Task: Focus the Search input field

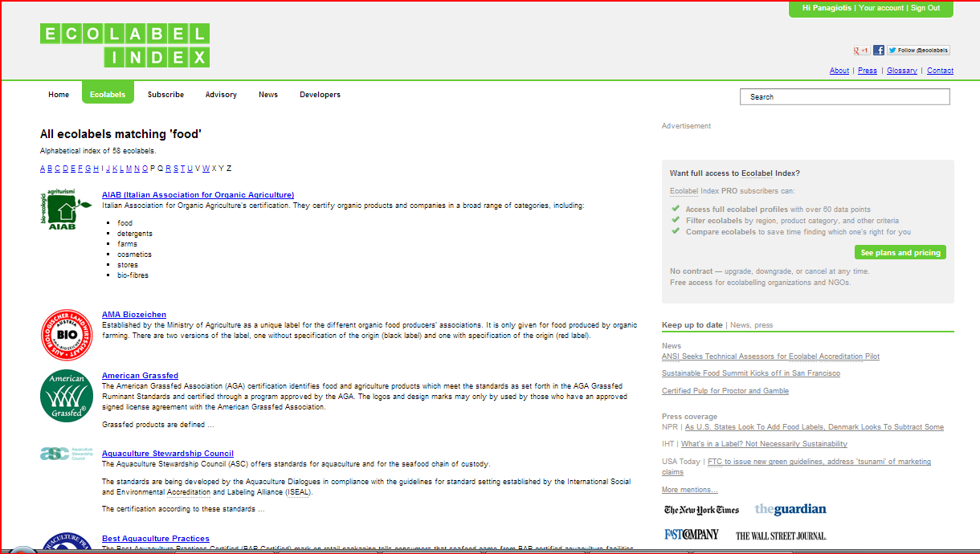Action: coord(845,96)
